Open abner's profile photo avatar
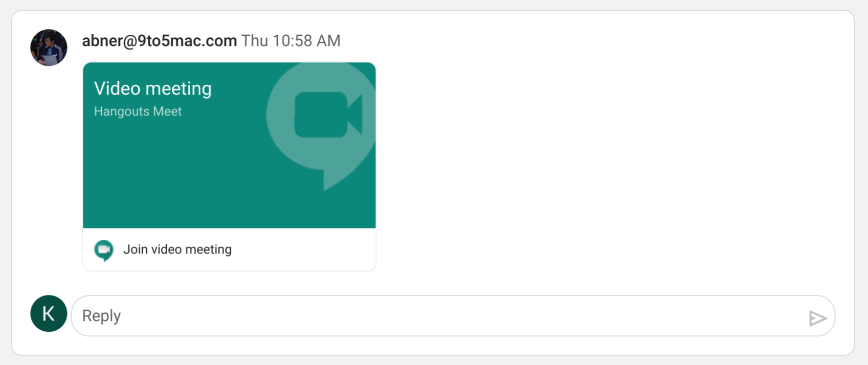Image resolution: width=868 pixels, height=365 pixels. pyautogui.click(x=49, y=48)
